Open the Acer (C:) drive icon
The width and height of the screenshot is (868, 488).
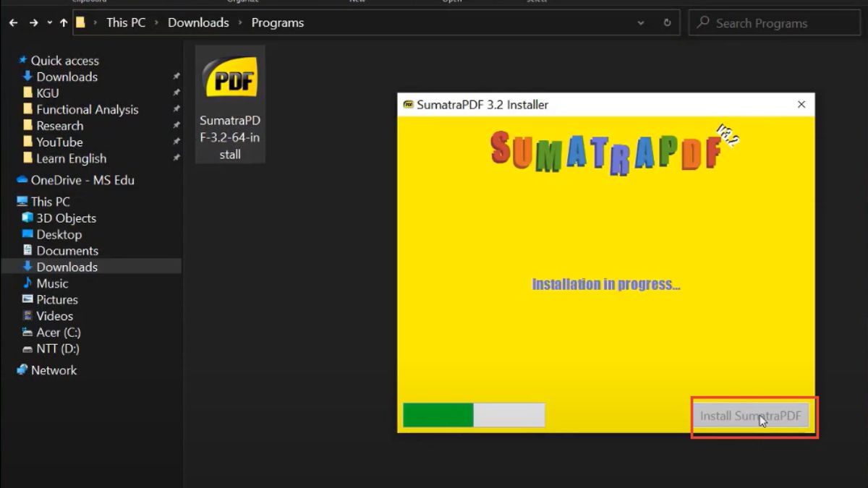27,333
